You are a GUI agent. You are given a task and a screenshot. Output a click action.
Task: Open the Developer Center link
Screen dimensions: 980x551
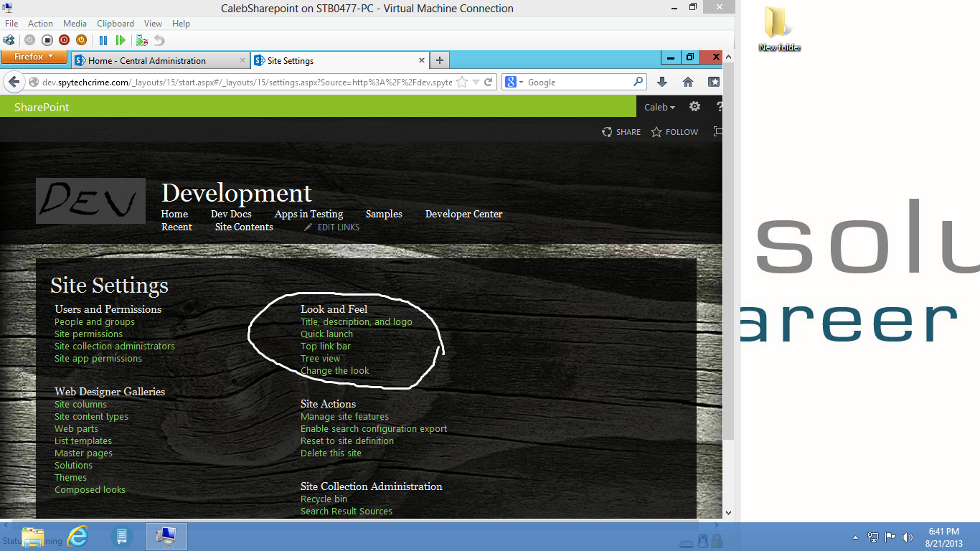click(463, 214)
